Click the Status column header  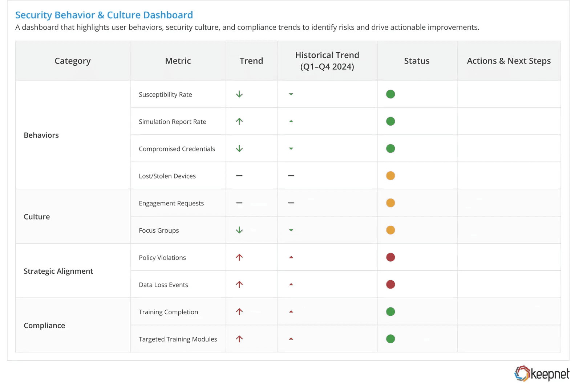[x=417, y=61]
